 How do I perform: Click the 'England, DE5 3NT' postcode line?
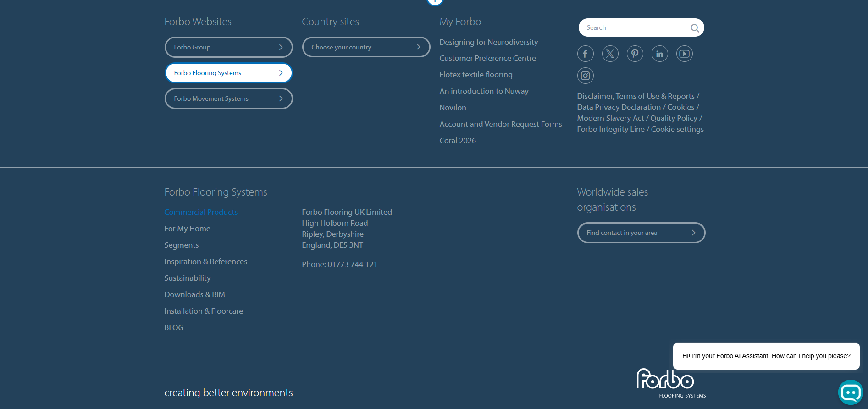pos(332,245)
